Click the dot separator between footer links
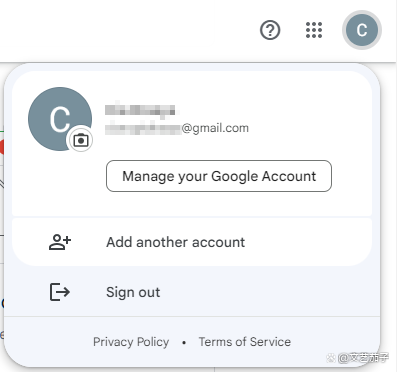The image size is (397, 372). (x=184, y=342)
